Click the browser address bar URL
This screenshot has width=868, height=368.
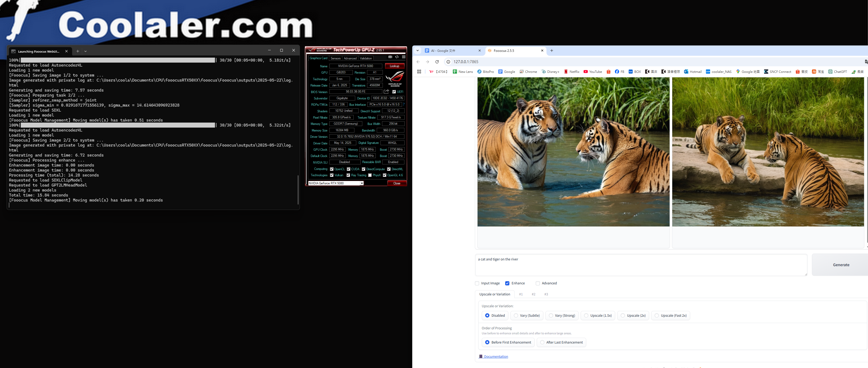(466, 62)
